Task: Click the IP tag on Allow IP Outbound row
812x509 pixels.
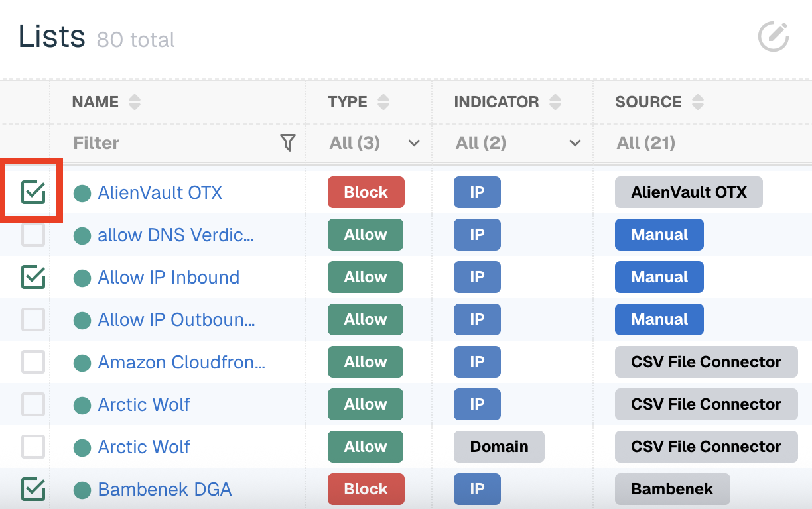Action: click(477, 319)
